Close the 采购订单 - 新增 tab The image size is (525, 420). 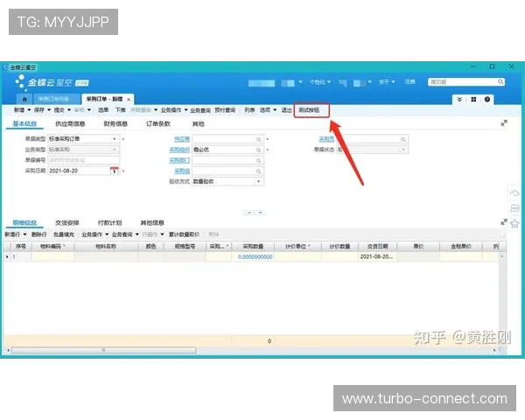129,100
